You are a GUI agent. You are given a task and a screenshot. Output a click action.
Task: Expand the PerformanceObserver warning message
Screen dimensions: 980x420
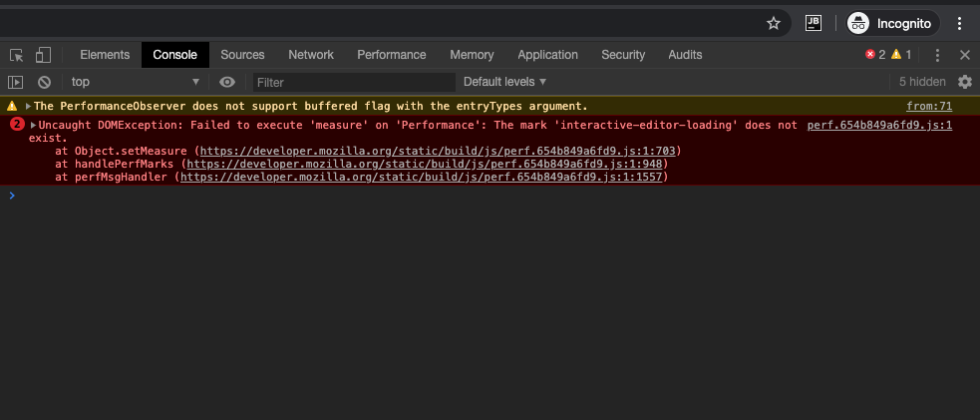coord(28,107)
